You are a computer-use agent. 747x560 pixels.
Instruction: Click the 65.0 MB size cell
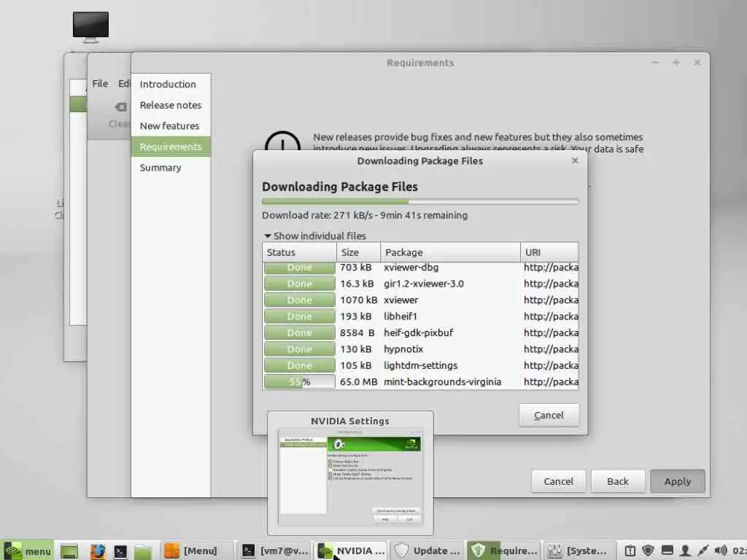tap(358, 382)
